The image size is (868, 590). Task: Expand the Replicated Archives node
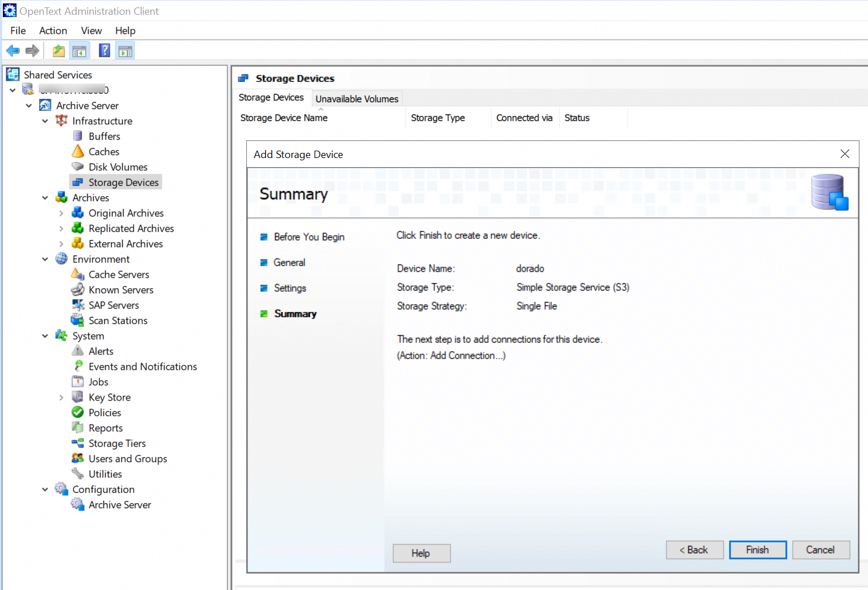(x=61, y=228)
